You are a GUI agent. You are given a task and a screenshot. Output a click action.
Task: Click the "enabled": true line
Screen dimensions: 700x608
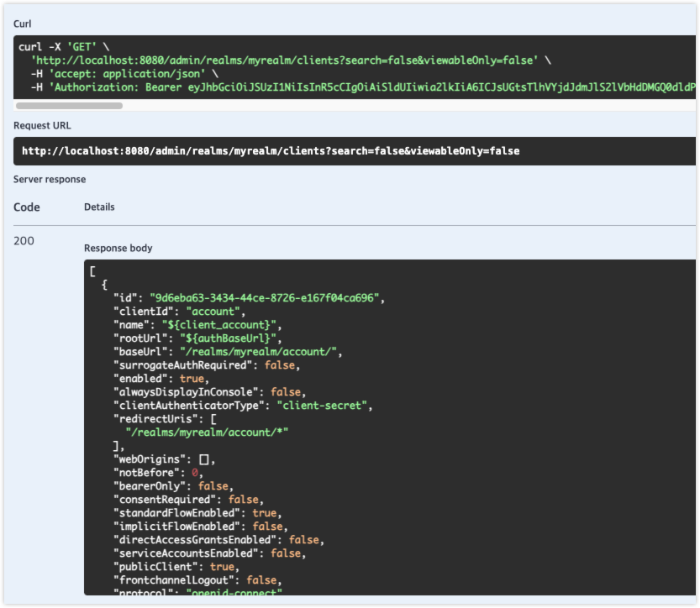pyautogui.click(x=161, y=378)
